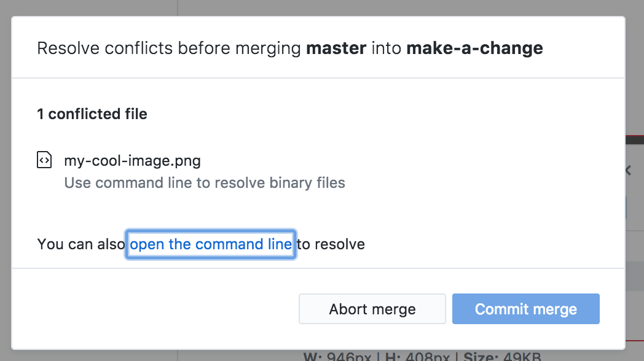644x361 pixels.
Task: Click the Use command line to resolve binary files text
Action: point(205,182)
